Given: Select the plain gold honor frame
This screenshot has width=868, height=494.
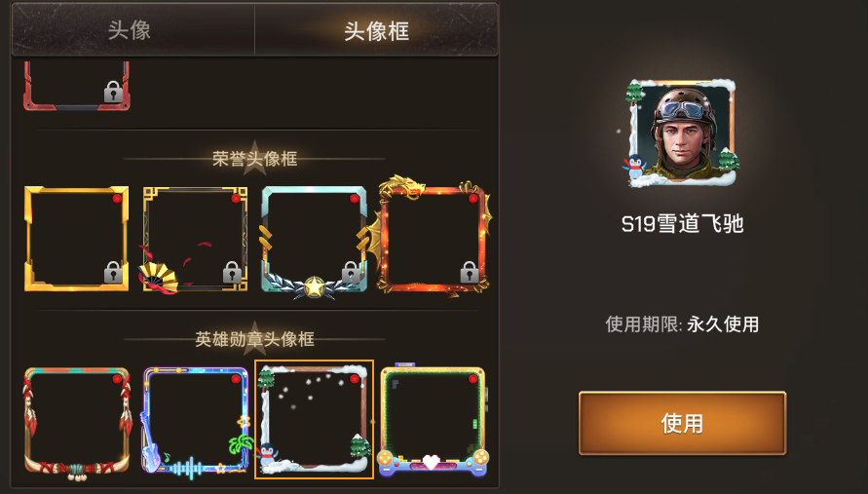Looking at the screenshot, I should pos(76,238).
